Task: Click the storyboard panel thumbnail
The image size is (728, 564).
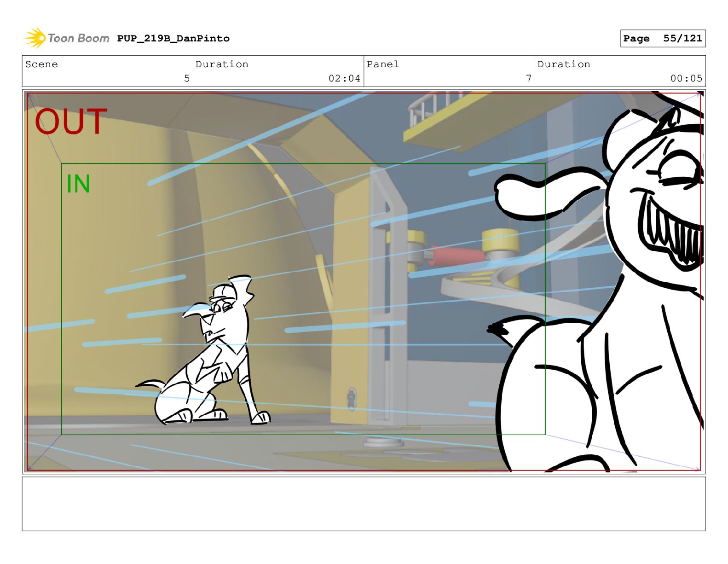Action: coord(364,281)
